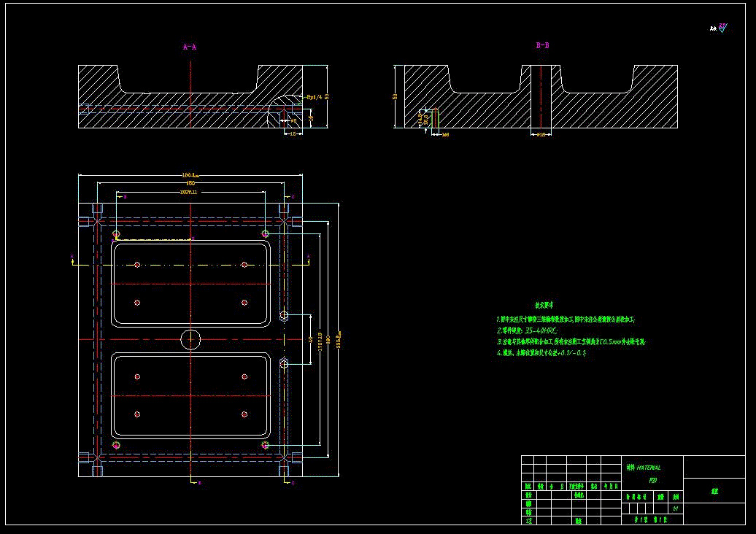Image resolution: width=756 pixels, height=534 pixels.
Task: Click the B-B section view label
Action: [542, 45]
